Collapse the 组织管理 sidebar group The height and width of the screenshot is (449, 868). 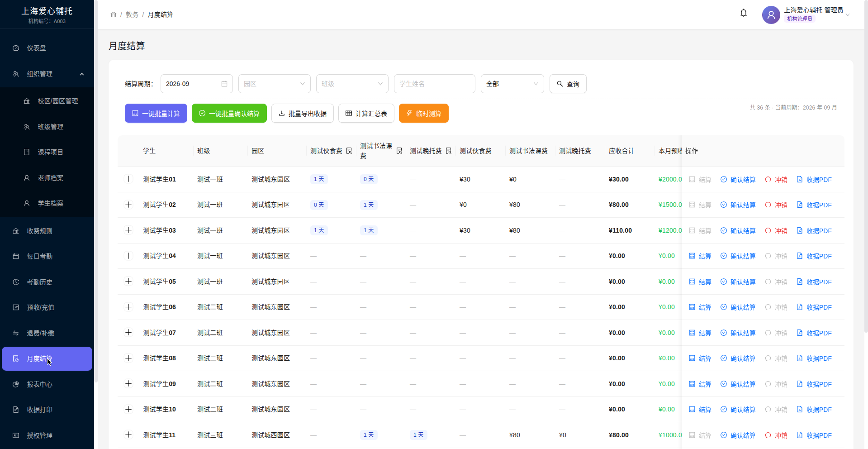pos(47,74)
